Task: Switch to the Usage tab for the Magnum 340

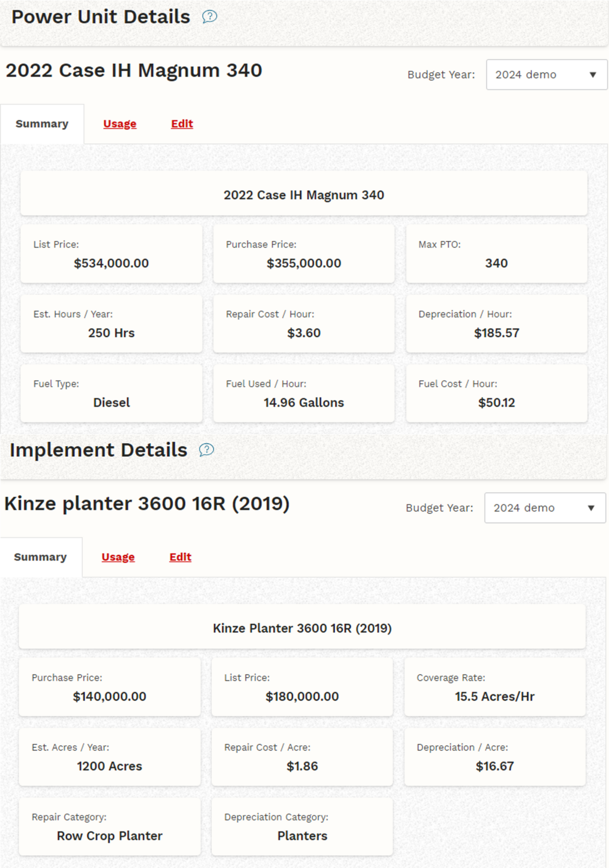Action: point(120,124)
